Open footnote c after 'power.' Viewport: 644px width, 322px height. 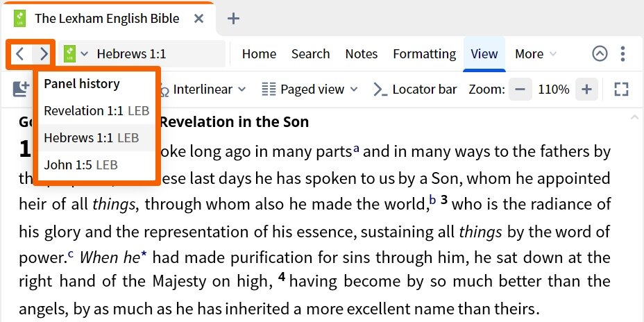pyautogui.click(x=71, y=254)
